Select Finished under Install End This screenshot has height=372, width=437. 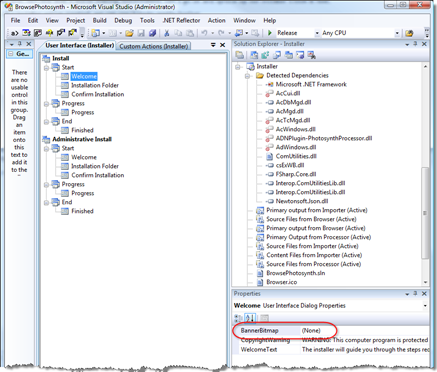(x=82, y=130)
